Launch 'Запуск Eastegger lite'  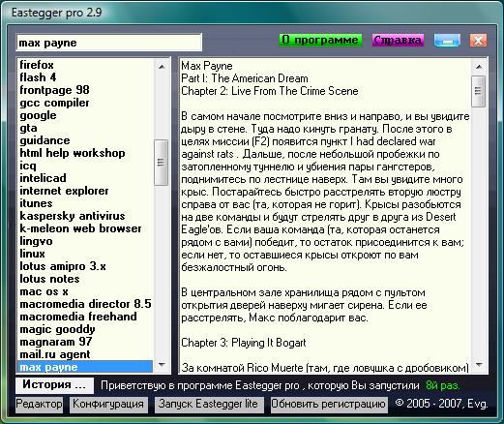[x=209, y=404]
